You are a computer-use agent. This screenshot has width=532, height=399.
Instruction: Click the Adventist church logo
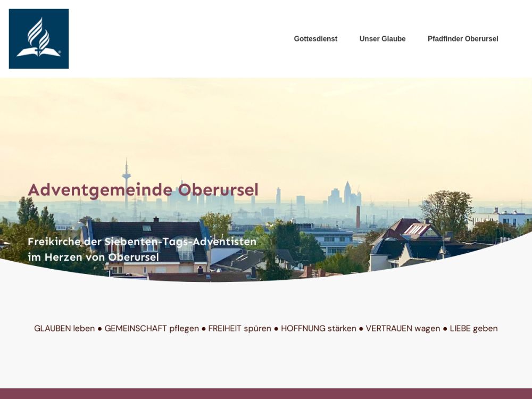coord(39,39)
